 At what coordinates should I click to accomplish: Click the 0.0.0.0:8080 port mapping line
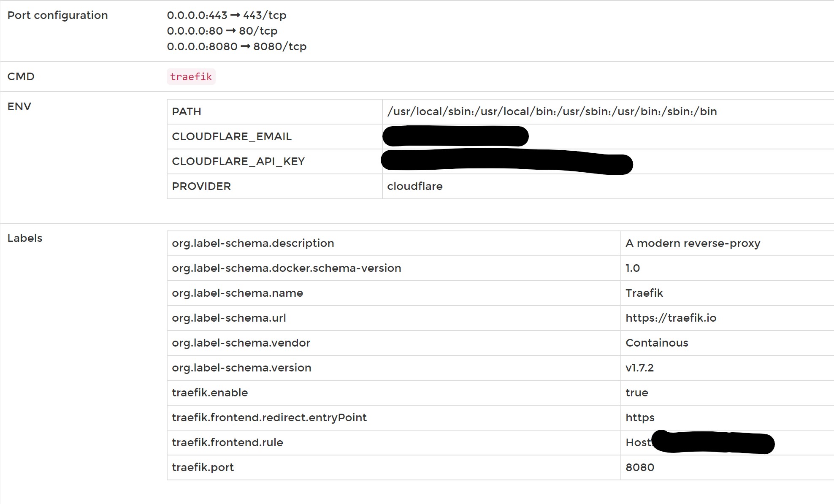[x=236, y=46]
